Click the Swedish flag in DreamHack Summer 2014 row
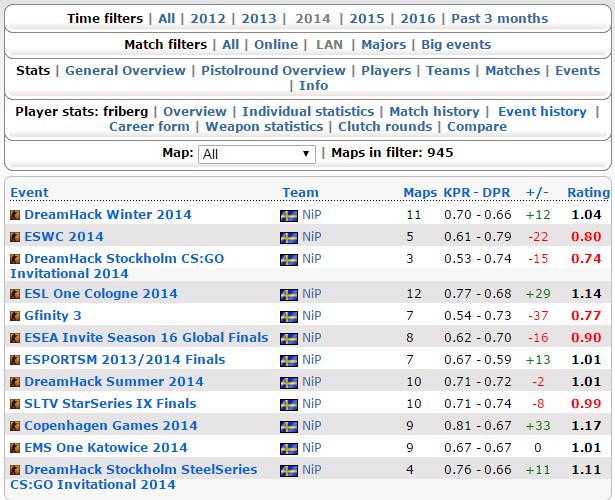The height and width of the screenshot is (500, 615). pyautogui.click(x=289, y=382)
